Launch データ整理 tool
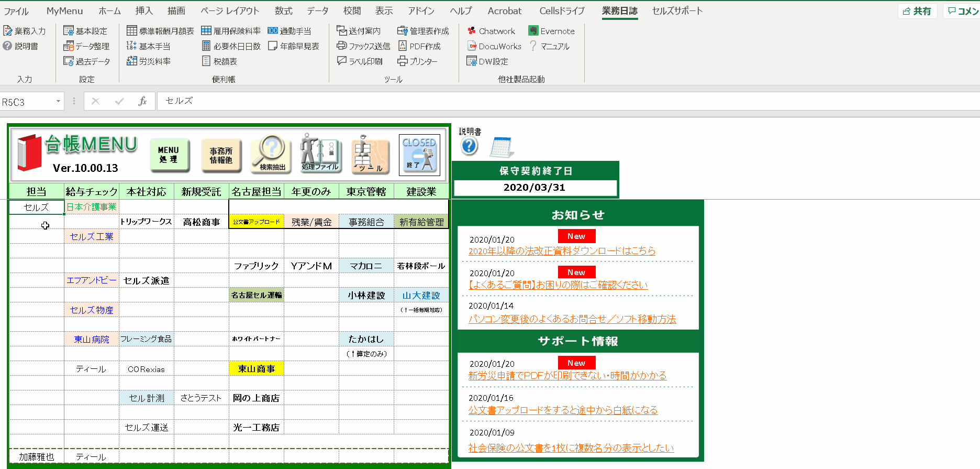This screenshot has height=469, width=980. tap(86, 46)
